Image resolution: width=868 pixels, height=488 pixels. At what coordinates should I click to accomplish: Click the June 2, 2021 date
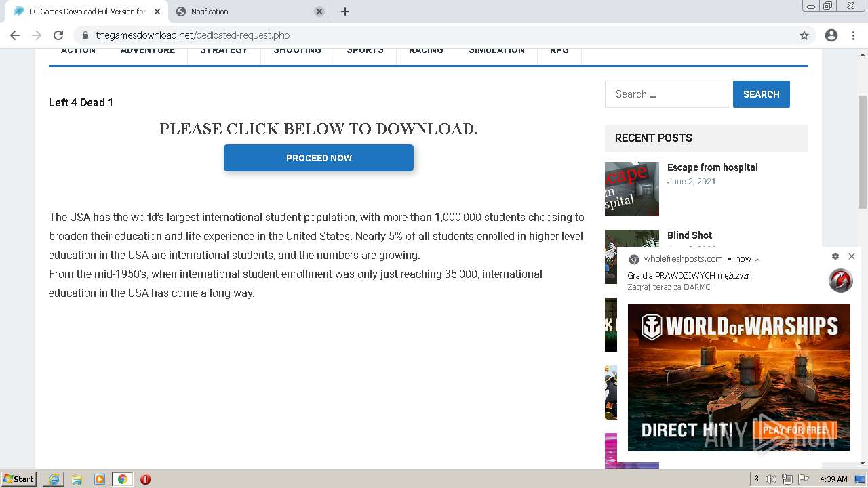[x=691, y=181]
